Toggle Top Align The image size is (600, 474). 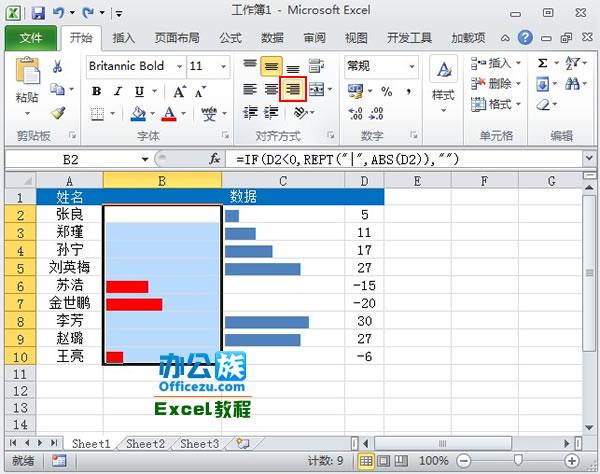coord(250,64)
